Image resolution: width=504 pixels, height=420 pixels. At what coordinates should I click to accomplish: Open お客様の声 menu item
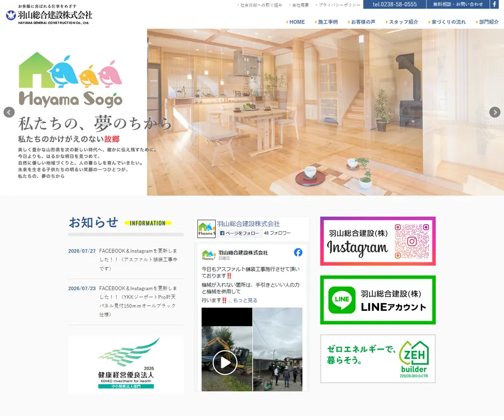(x=361, y=22)
